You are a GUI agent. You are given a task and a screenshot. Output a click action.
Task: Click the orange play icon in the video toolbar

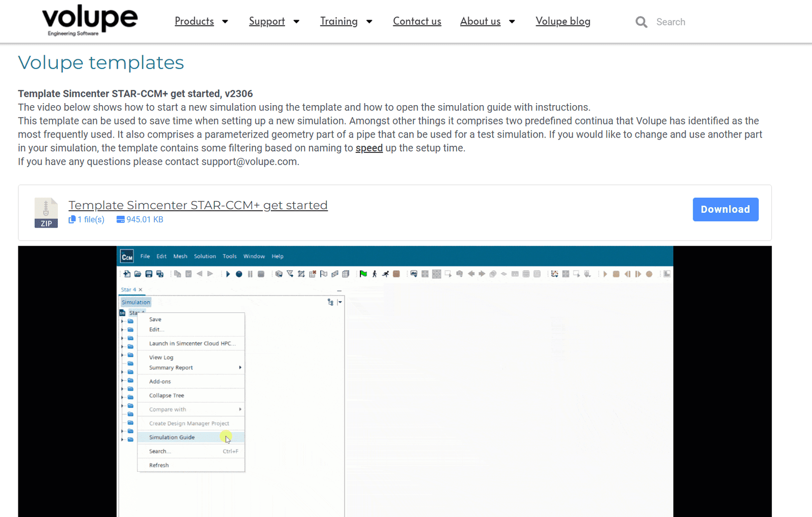click(x=605, y=274)
